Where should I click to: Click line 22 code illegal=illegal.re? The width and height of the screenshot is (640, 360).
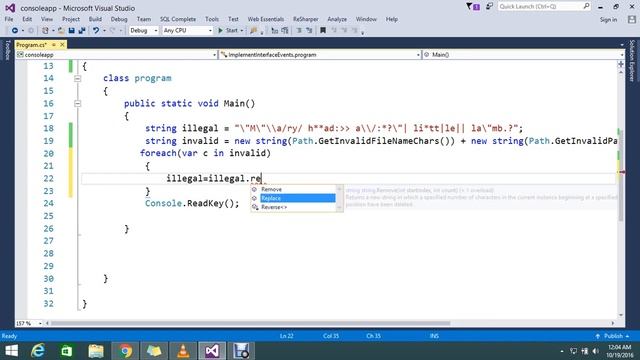[214, 179]
